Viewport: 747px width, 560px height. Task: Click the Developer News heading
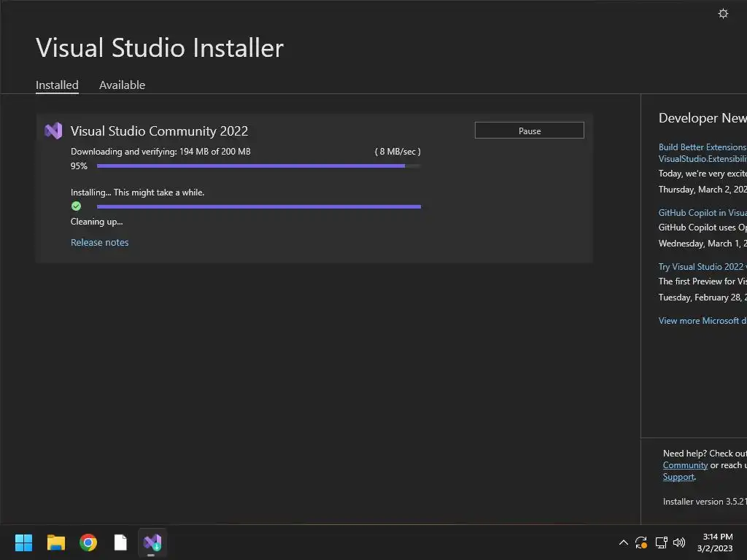(703, 118)
